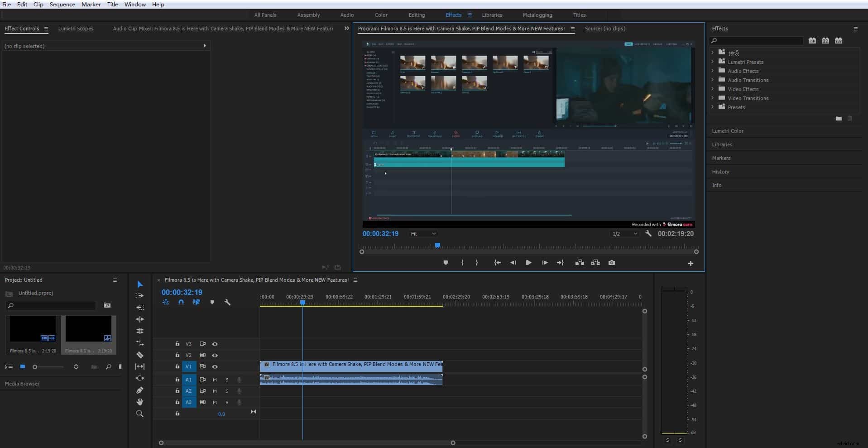Image resolution: width=868 pixels, height=448 pixels.
Task: Open the Sequence menu
Action: pyautogui.click(x=62, y=4)
